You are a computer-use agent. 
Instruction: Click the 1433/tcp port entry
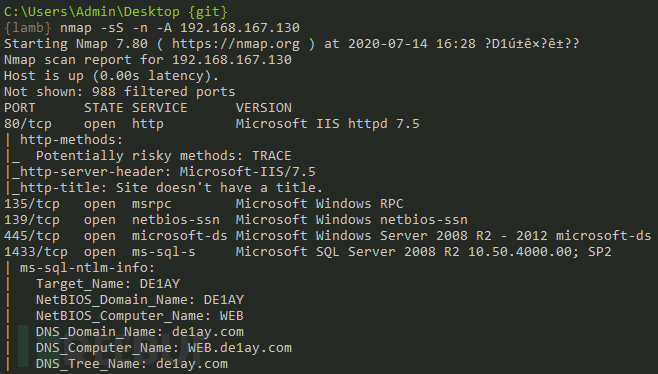[36, 252]
